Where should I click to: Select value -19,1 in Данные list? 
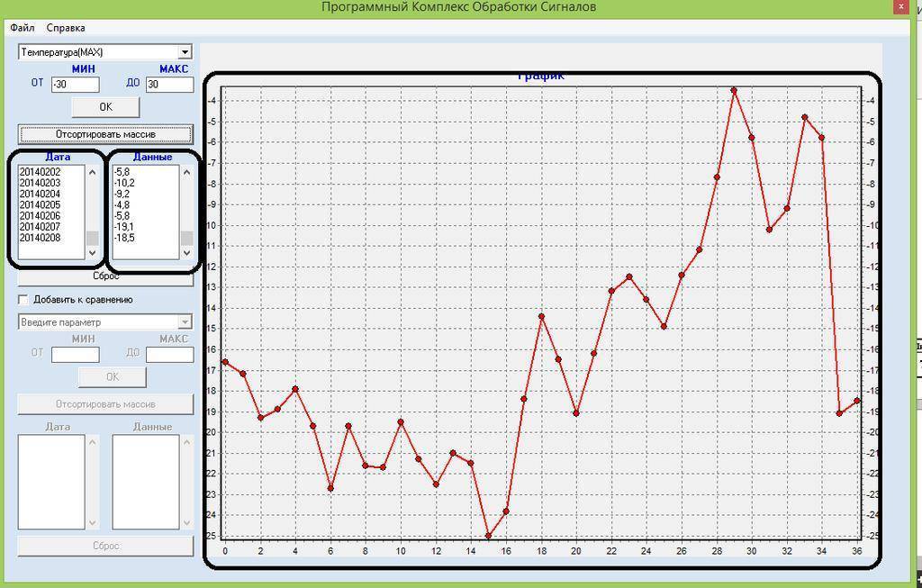tap(124, 227)
